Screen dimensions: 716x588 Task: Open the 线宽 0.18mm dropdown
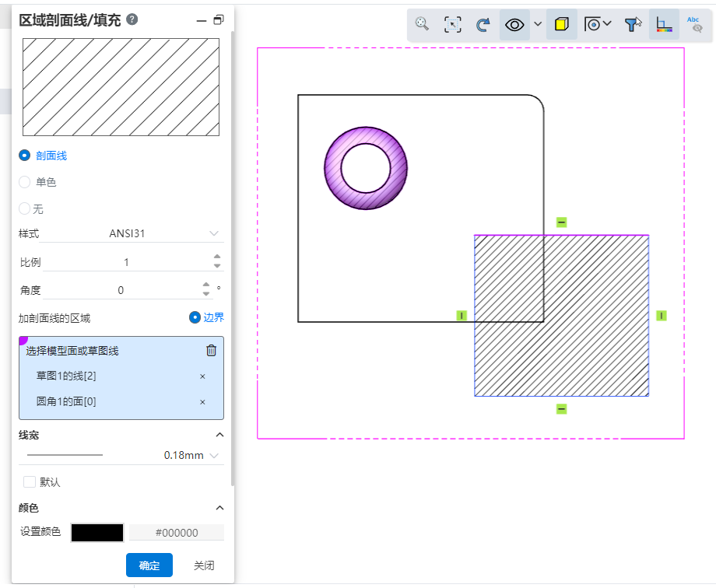(191, 455)
